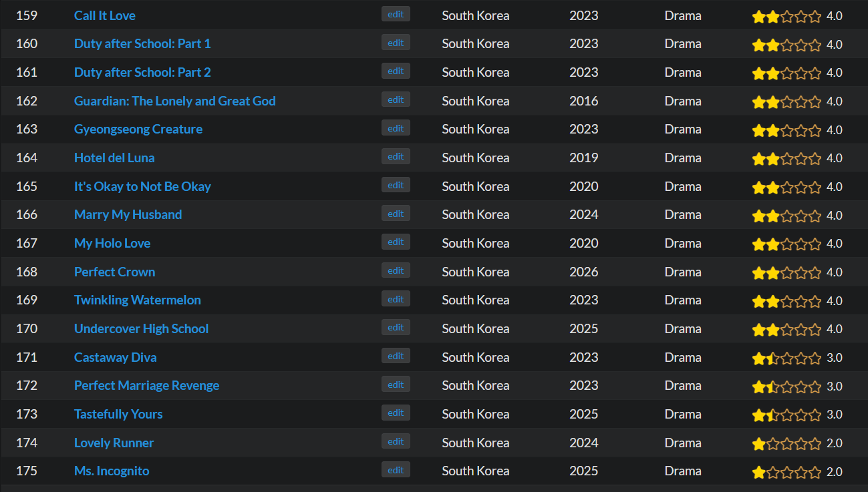
Task: Open the Call It Love title link
Action: [105, 15]
